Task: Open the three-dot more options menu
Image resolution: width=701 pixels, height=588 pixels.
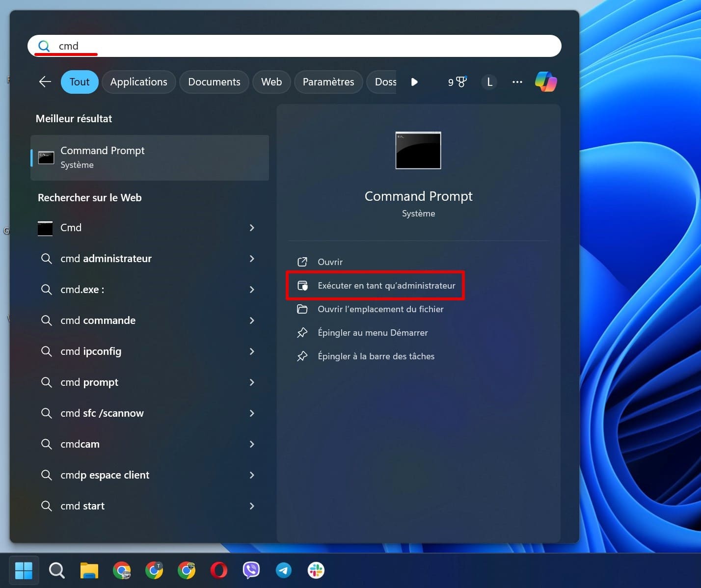Action: pos(517,82)
